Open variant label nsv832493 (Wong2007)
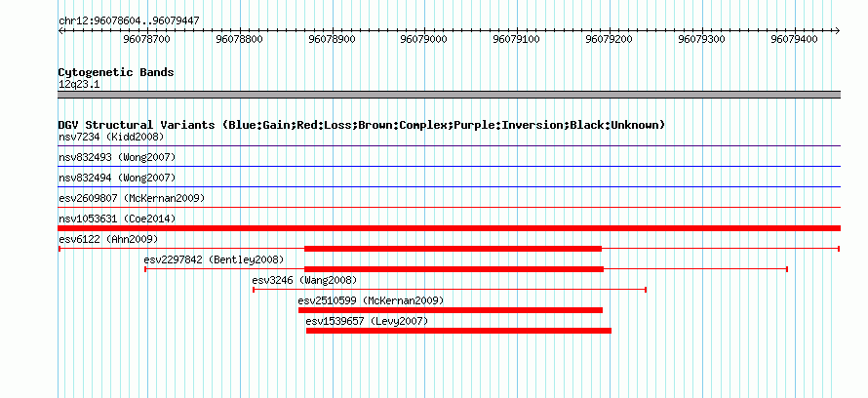This screenshot has height=398, width=868. [x=117, y=157]
